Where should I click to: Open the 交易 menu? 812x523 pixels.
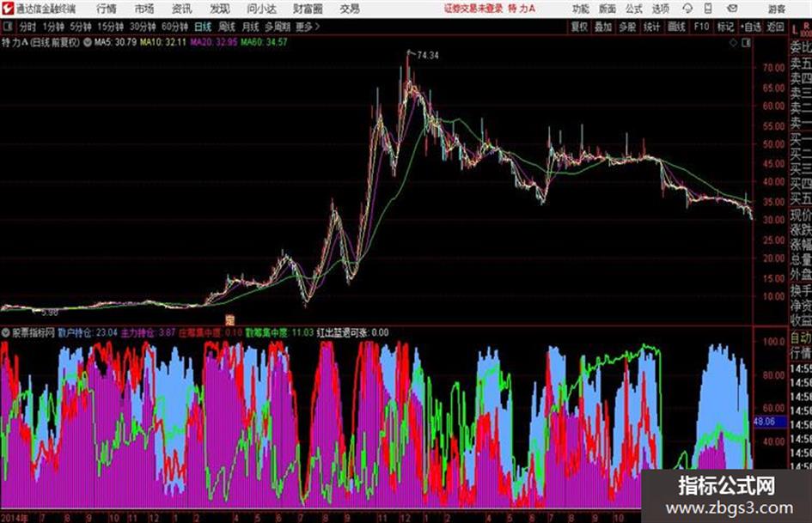tap(350, 9)
